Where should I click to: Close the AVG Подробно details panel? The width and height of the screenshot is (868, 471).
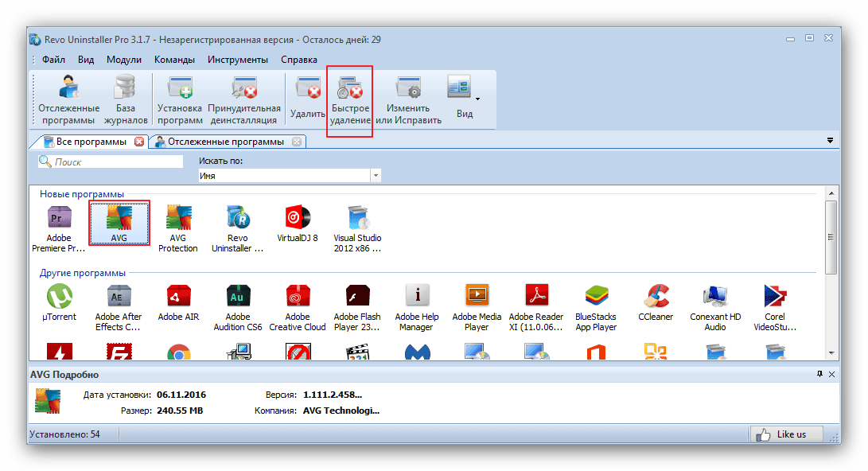tap(831, 374)
